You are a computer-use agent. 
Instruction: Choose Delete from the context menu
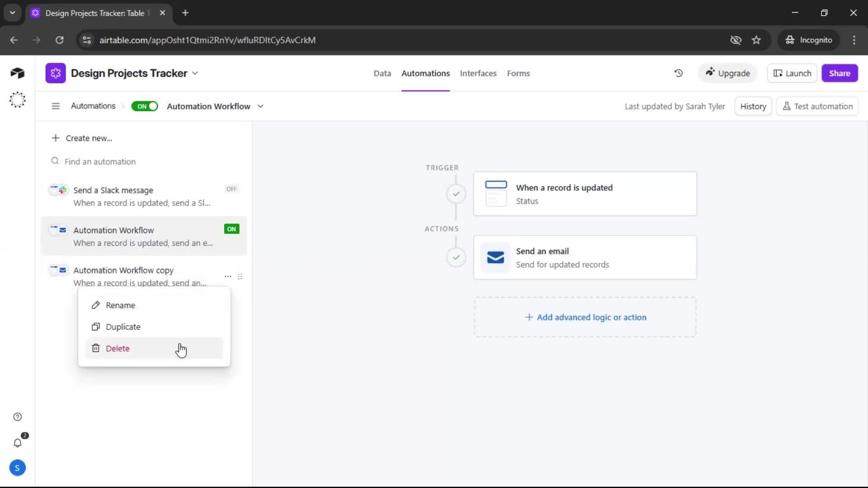coord(154,348)
